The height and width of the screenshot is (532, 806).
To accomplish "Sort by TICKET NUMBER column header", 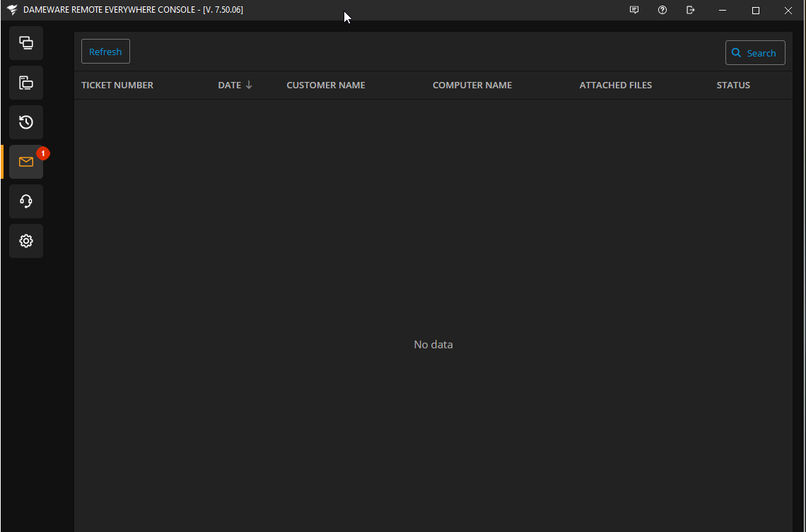I will coord(117,85).
